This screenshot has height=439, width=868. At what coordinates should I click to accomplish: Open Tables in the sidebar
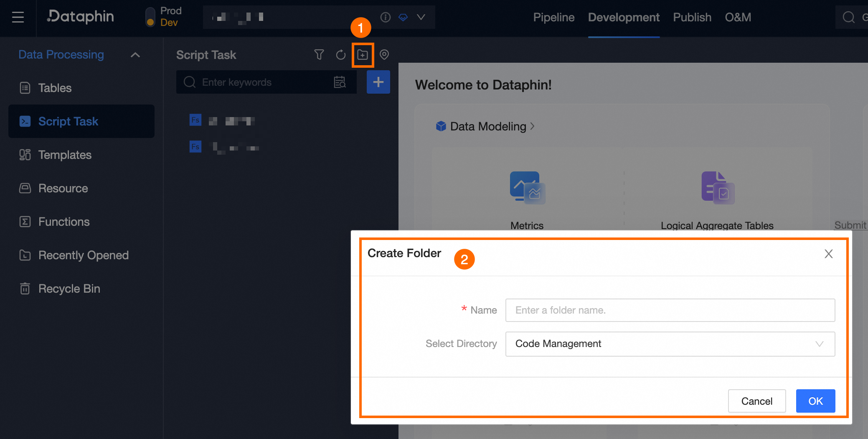tap(81, 88)
